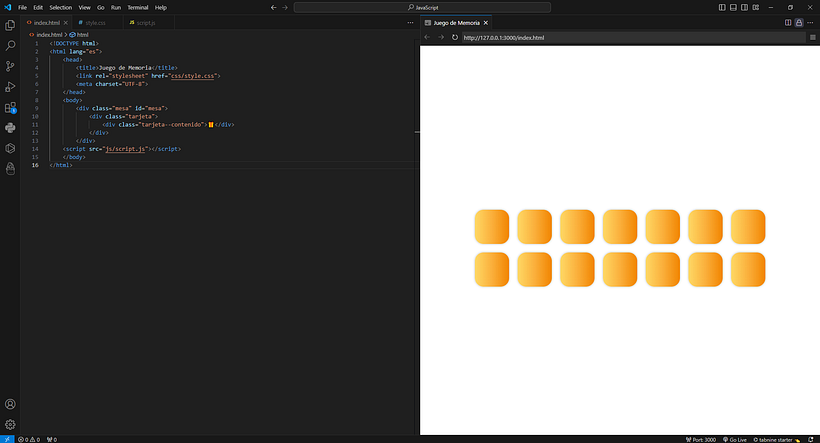Viewport: 820px width, 443px height.
Task: Click the preview URL address field
Action: 633,38
